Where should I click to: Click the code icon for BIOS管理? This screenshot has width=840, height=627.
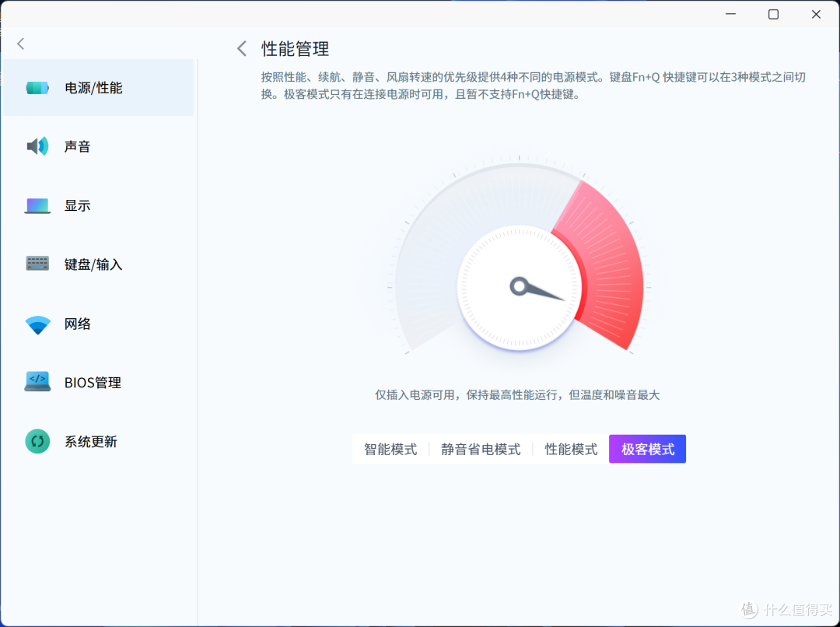point(37,381)
